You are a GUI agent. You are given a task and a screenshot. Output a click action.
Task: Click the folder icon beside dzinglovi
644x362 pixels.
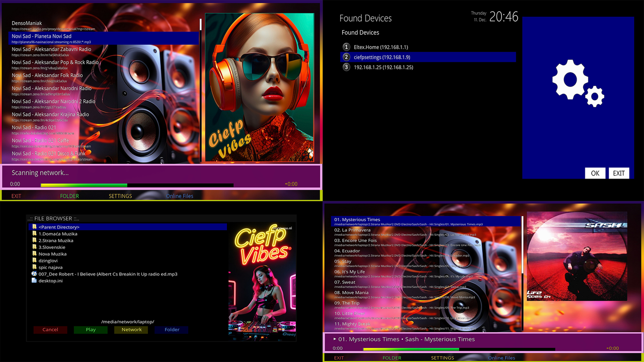35,260
